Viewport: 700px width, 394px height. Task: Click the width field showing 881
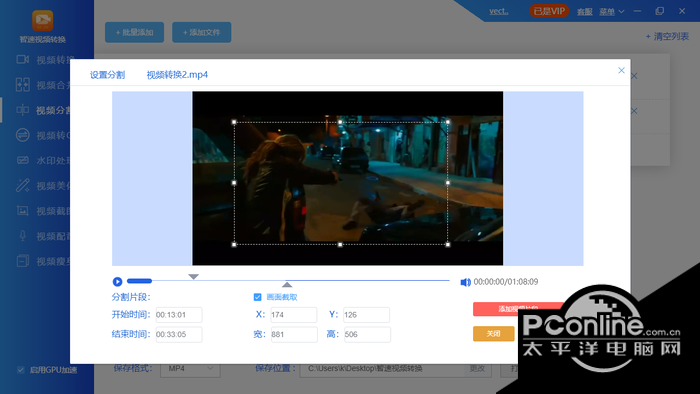[294, 334]
